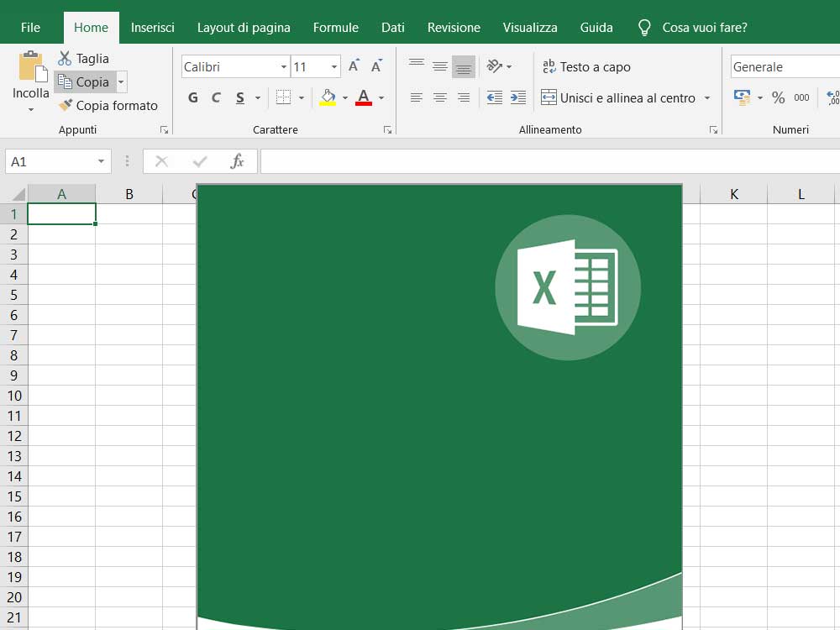The image size is (840, 630).
Task: Open Allineamento dialog launcher
Action: [x=713, y=129]
